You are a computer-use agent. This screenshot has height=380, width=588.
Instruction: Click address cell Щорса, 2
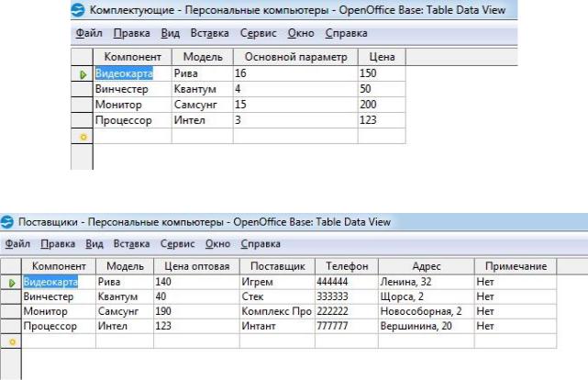tap(427, 296)
